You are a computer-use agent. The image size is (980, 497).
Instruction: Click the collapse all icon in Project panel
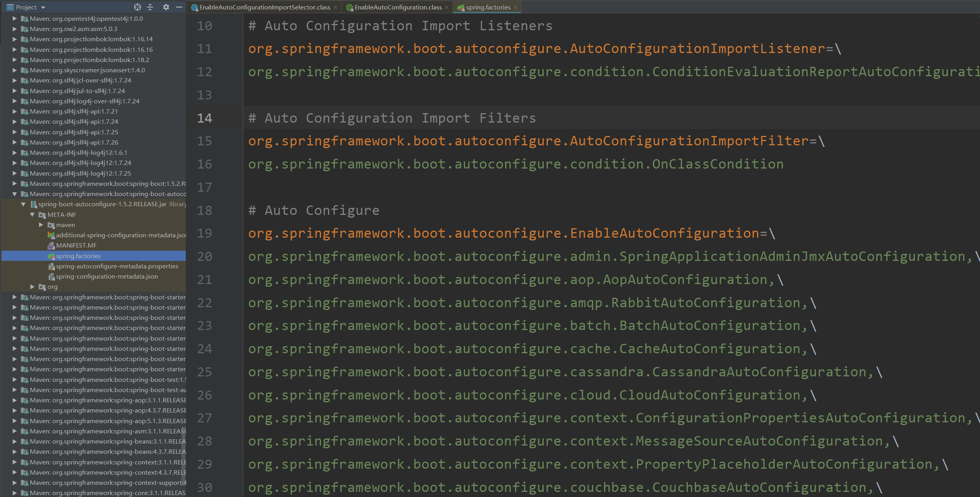click(x=150, y=7)
